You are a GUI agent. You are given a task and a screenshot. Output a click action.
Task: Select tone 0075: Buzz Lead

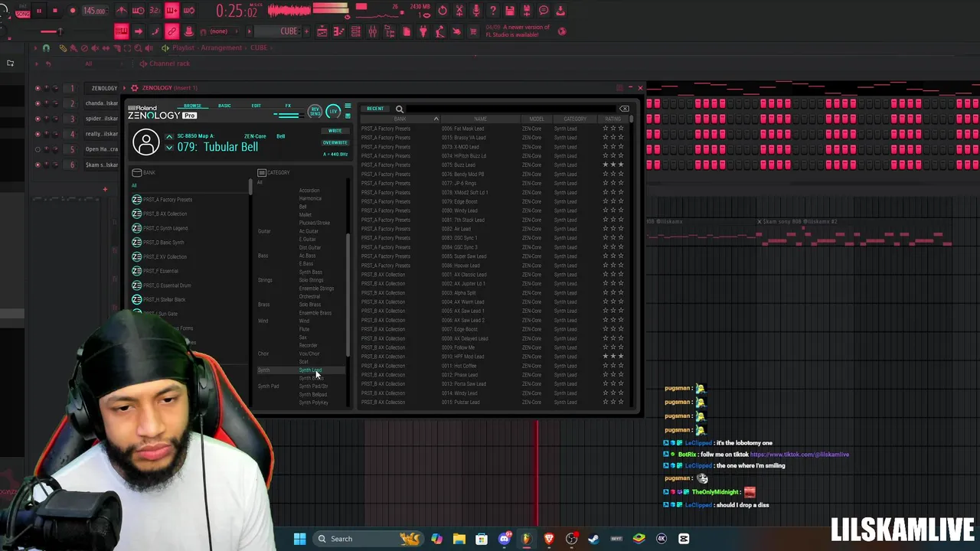(492, 165)
